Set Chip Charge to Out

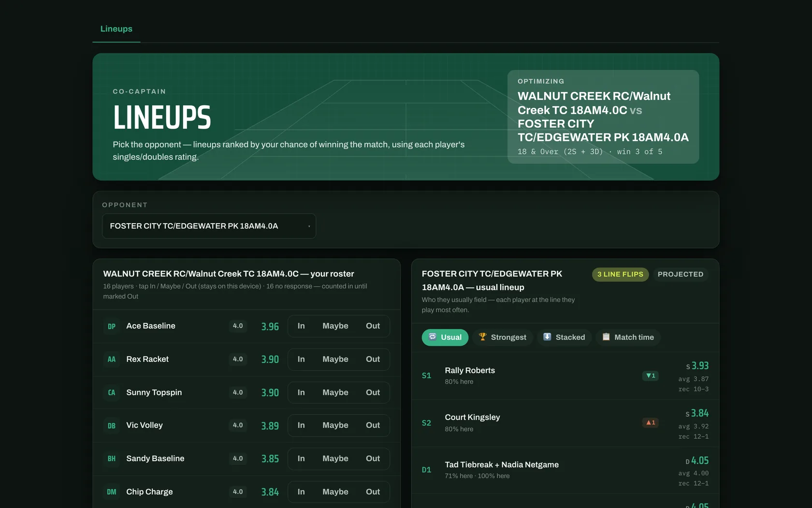point(373,492)
